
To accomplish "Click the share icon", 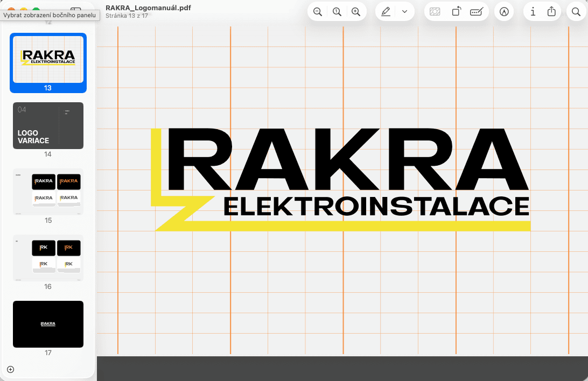I will pos(551,12).
